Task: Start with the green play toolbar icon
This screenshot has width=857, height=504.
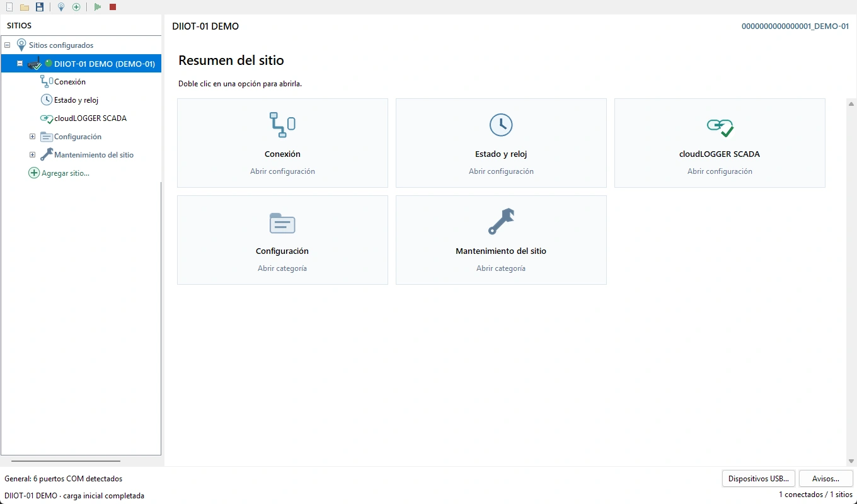Action: tap(98, 7)
